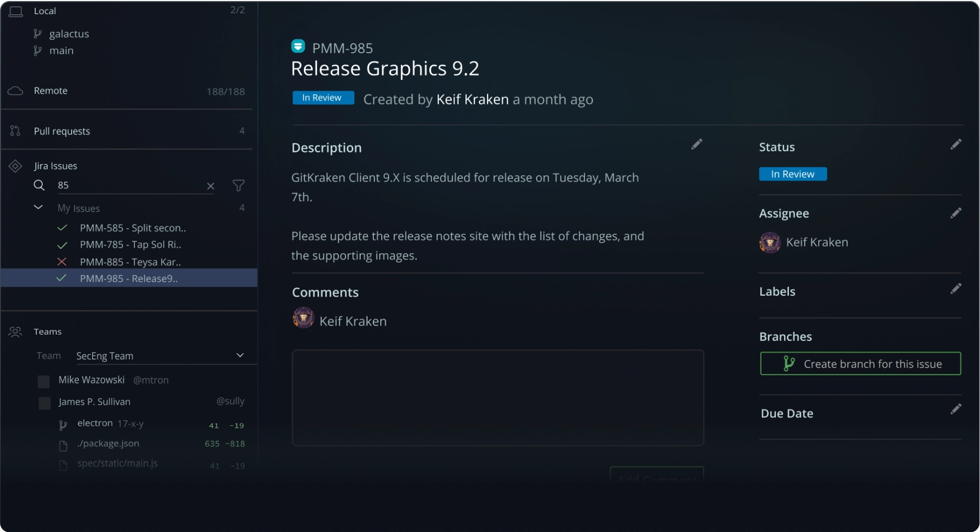Click the Release Graphics 9.2 title
Screen dimensions: 980x532
click(385, 68)
